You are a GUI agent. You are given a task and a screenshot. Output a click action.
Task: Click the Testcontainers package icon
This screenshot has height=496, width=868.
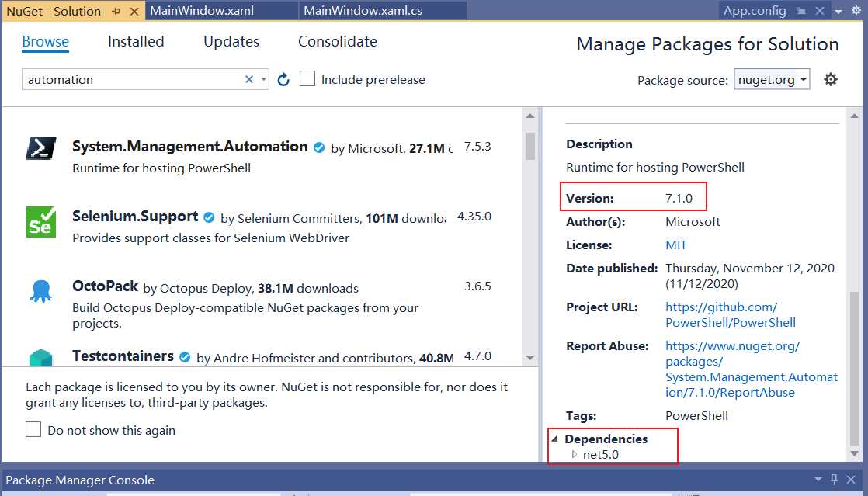click(41, 358)
